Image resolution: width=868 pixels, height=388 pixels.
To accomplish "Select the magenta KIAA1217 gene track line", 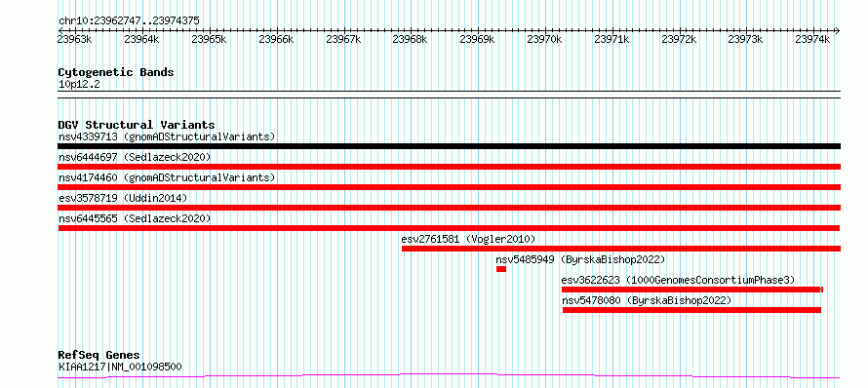I will point(449,376).
